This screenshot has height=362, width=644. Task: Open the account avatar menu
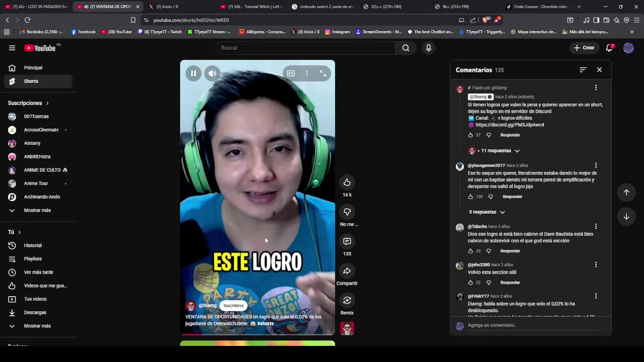[x=628, y=48]
